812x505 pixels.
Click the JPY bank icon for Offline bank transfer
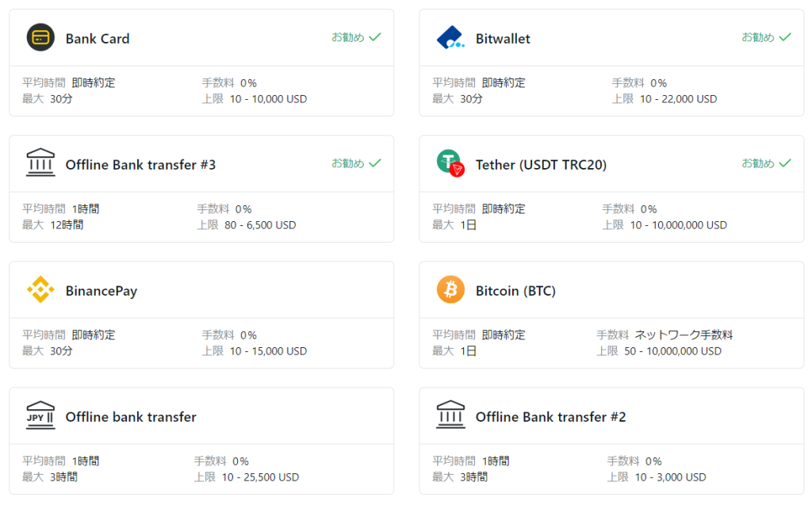(x=40, y=416)
